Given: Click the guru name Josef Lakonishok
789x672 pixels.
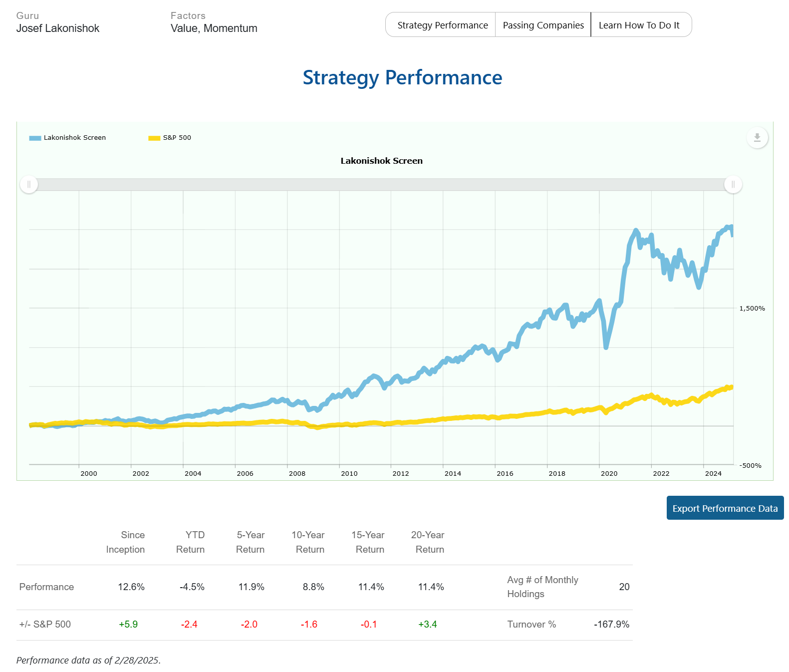Looking at the screenshot, I should click(x=58, y=28).
